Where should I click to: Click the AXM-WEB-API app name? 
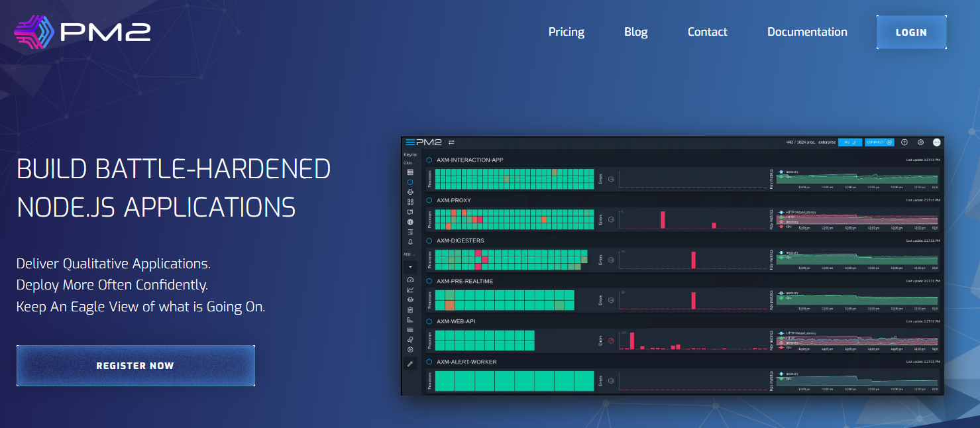point(456,321)
